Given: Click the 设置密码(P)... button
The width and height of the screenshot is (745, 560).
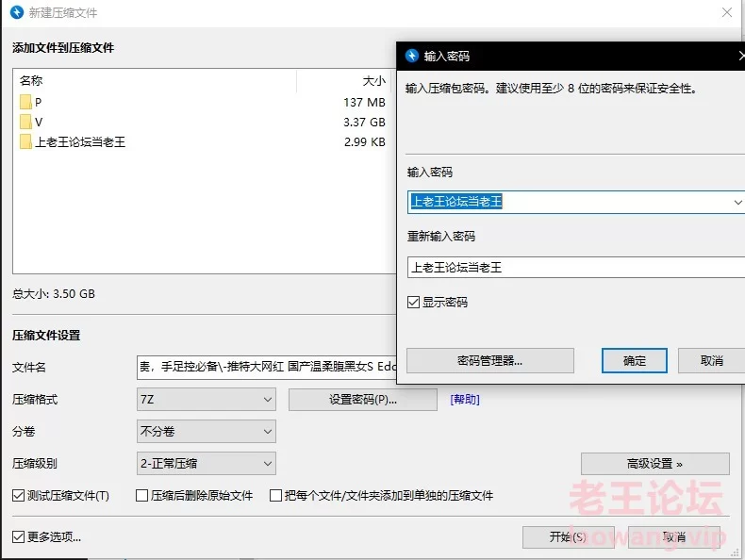Looking at the screenshot, I should coord(363,400).
